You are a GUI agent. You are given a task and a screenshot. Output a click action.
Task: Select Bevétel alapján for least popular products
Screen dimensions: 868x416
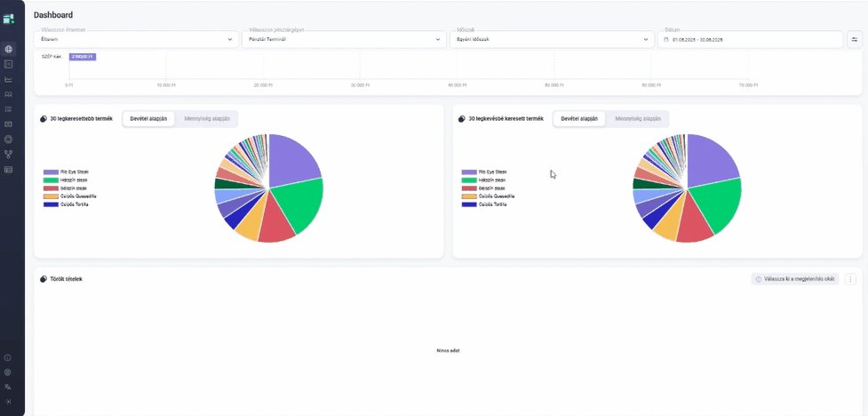(x=579, y=118)
